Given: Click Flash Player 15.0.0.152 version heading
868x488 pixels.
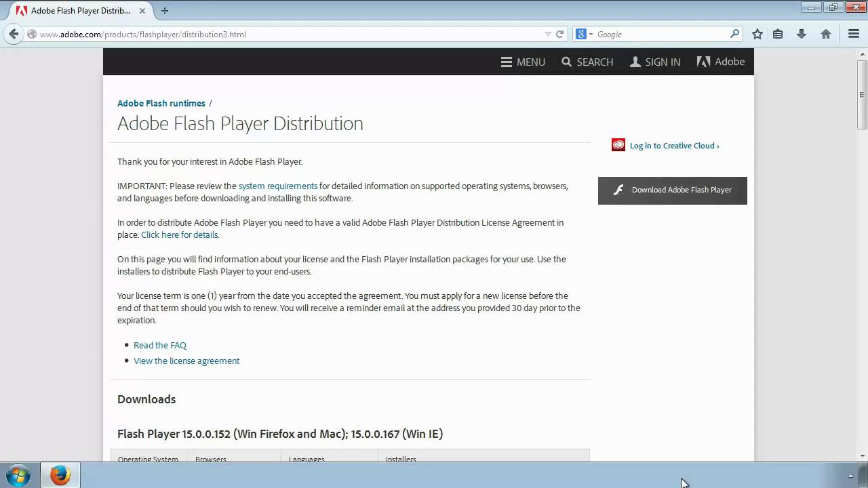Looking at the screenshot, I should 280,434.
